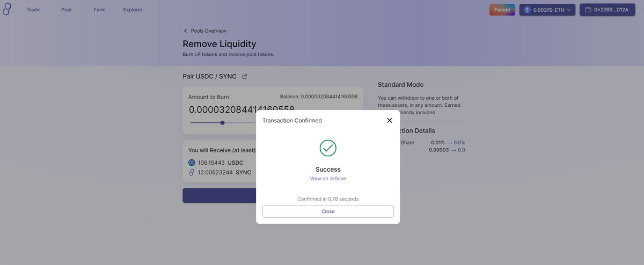This screenshot has height=265, width=644.
Task: Click the Confirmed in 0.78 seconds text
Action: tap(328, 199)
